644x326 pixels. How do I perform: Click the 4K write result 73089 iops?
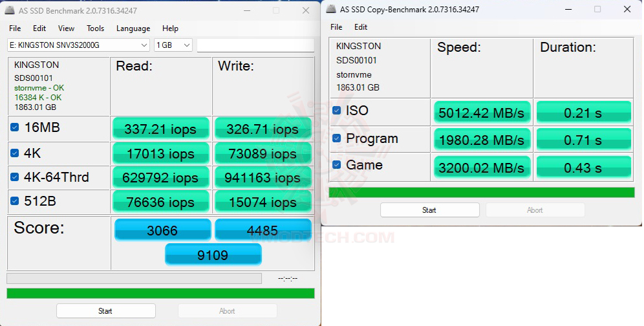263,153
